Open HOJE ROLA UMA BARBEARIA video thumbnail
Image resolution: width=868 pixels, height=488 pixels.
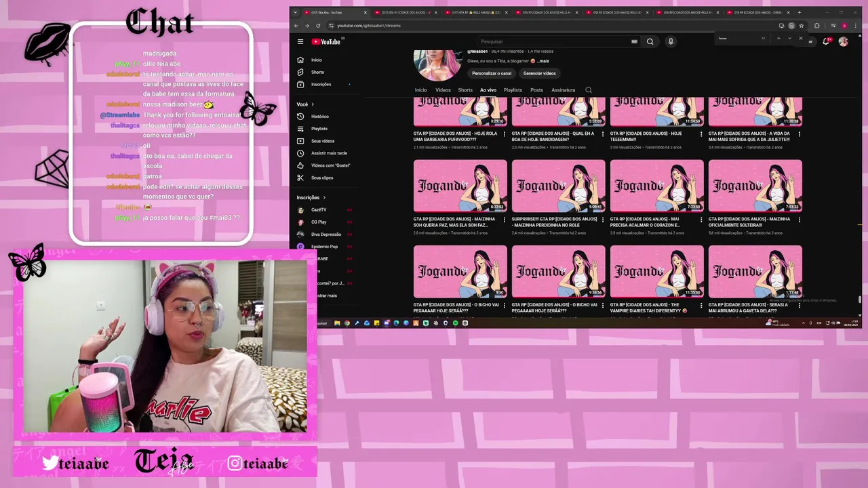tap(460, 111)
